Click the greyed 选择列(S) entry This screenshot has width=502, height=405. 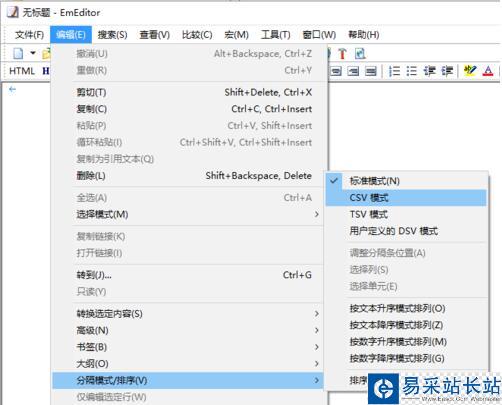pos(406,270)
